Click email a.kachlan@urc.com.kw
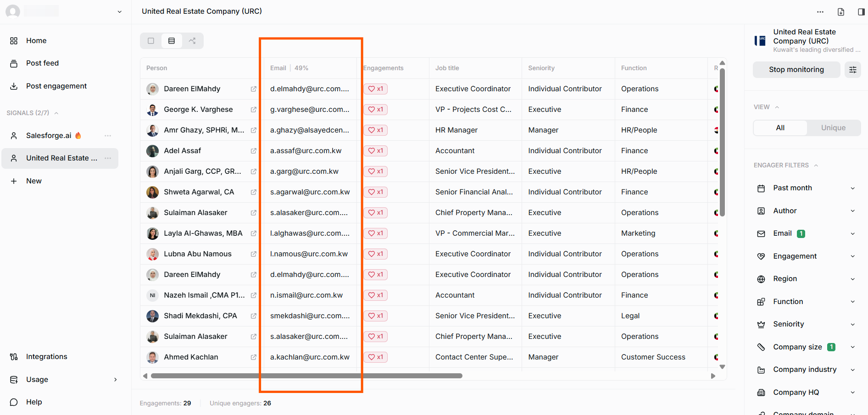The height and width of the screenshot is (415, 868). point(310,357)
